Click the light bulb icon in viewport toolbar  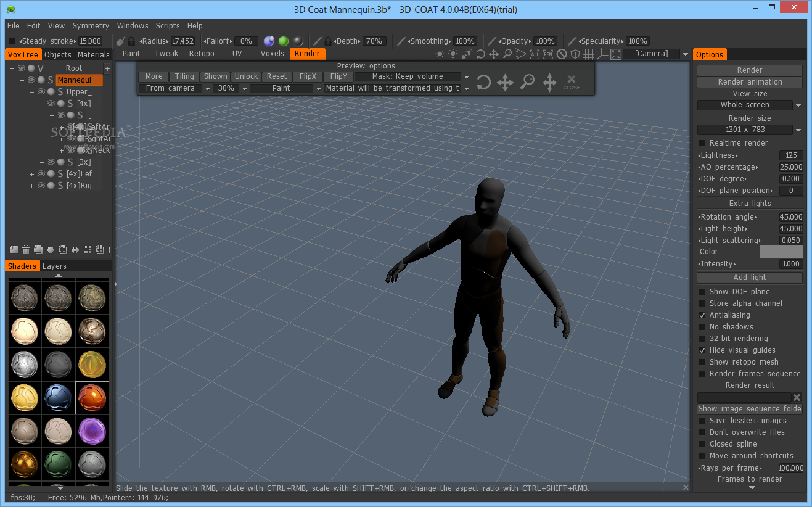pos(453,54)
